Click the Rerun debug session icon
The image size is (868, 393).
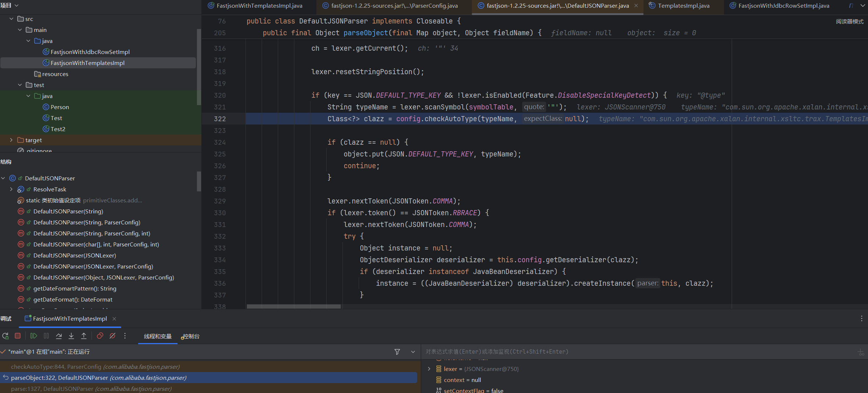click(x=6, y=336)
